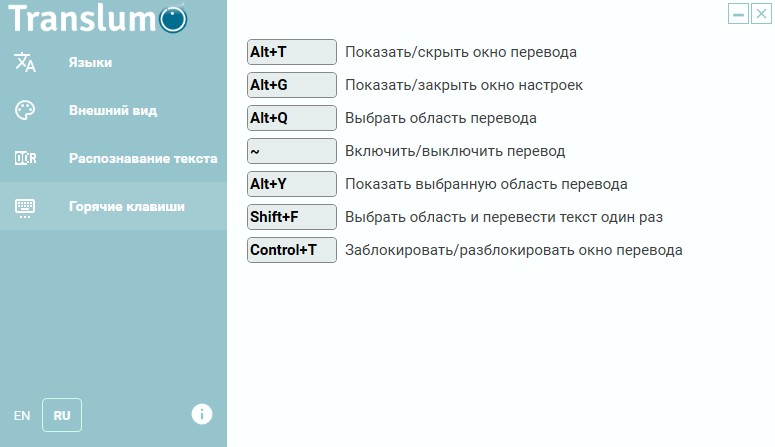Click the label Показать/закрыть окно настроек

pyautogui.click(x=464, y=85)
